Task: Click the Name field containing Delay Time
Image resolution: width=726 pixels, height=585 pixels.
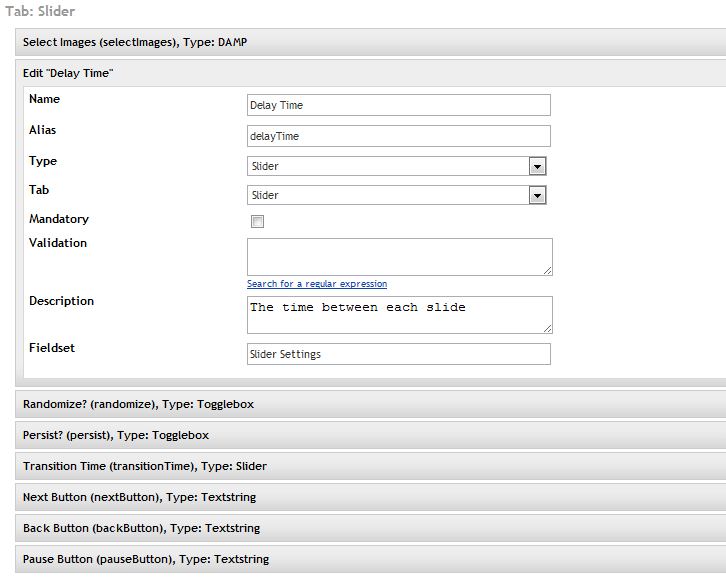Action: pos(399,105)
